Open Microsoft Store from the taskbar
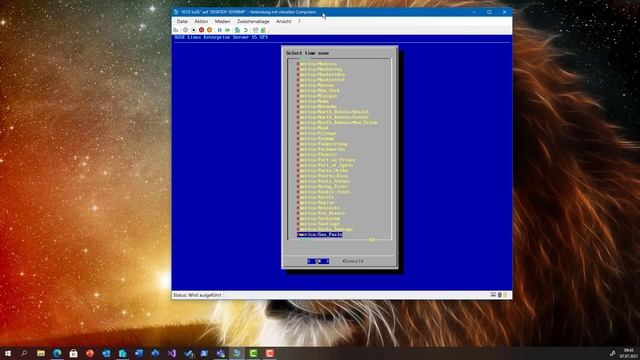640x360 pixels. pos(73,353)
